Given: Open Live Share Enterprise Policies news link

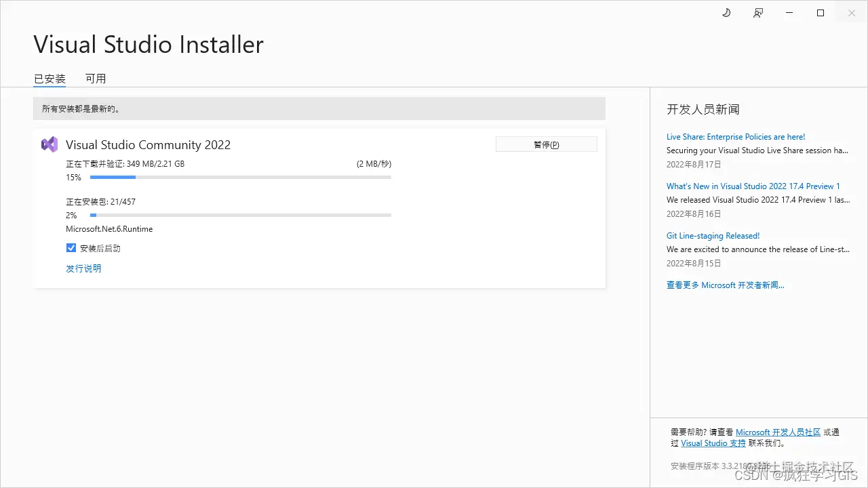Looking at the screenshot, I should [x=736, y=137].
